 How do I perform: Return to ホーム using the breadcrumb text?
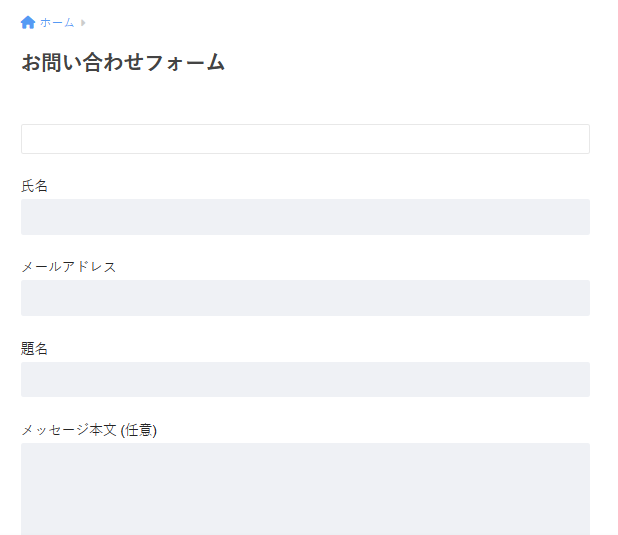pyautogui.click(x=57, y=22)
